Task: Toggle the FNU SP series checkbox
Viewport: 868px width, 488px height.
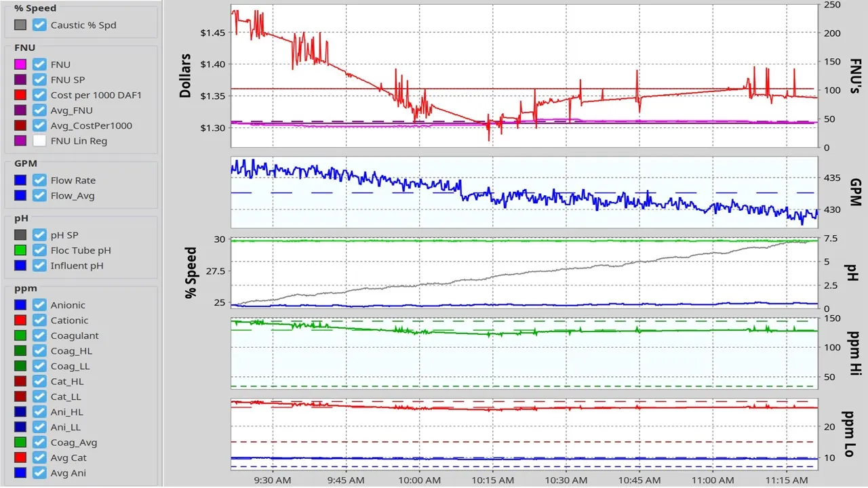Action: tap(40, 80)
